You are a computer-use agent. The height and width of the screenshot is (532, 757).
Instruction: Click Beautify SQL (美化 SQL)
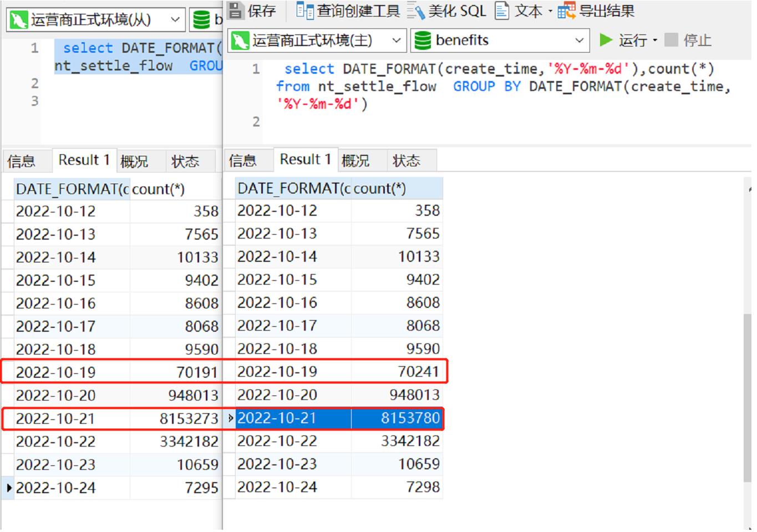pyautogui.click(x=447, y=11)
